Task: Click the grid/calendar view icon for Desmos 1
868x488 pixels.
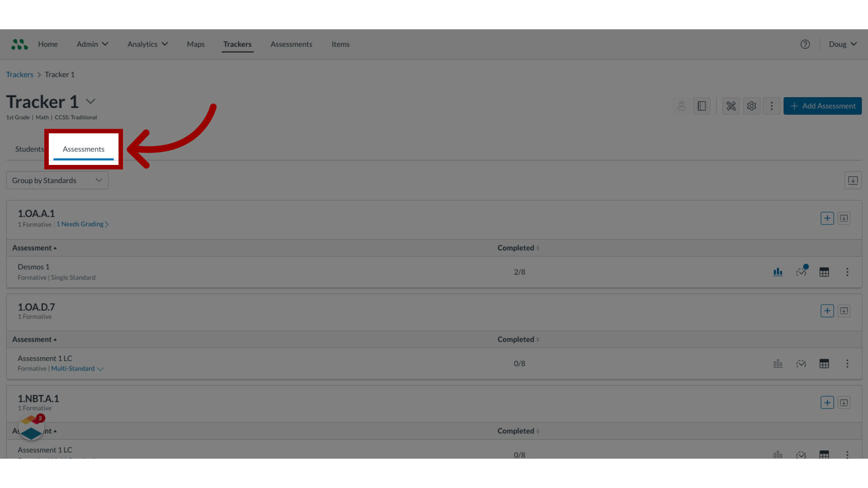Action: [824, 272]
